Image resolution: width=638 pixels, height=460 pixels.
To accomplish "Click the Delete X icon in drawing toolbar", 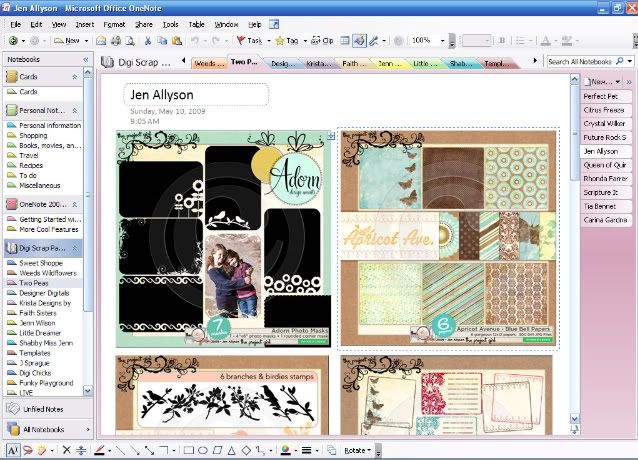I will click(66, 450).
